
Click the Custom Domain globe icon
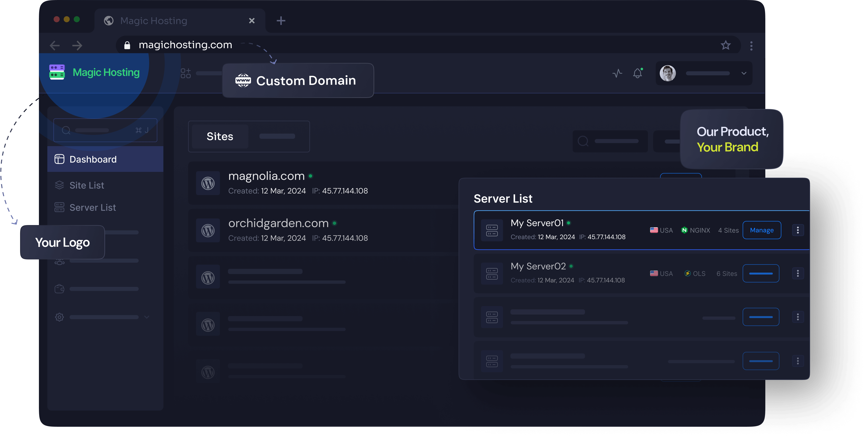coord(243,80)
